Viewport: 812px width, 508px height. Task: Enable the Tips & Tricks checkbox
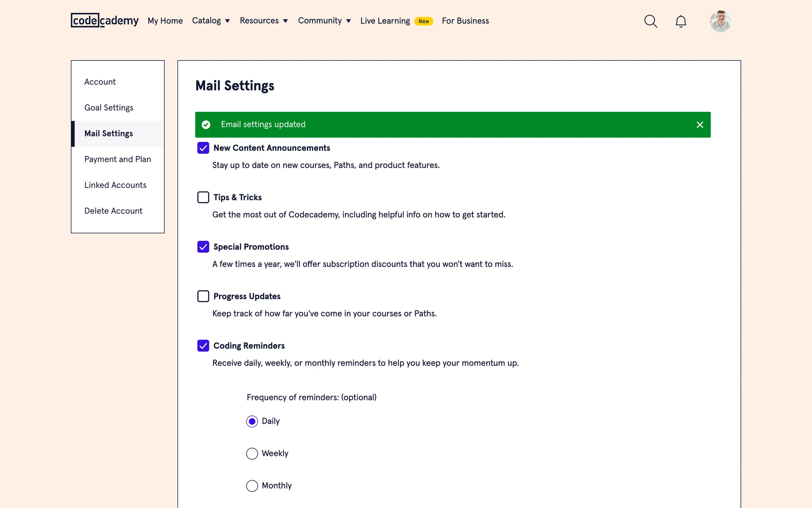(x=203, y=197)
